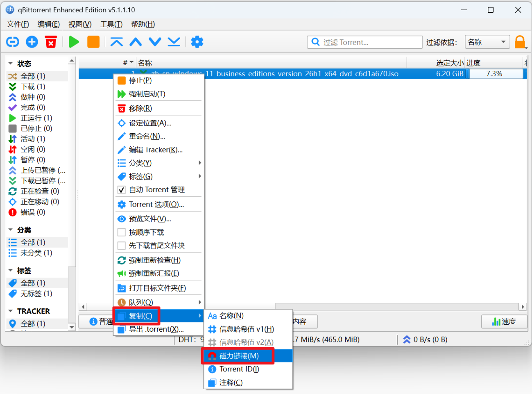The height and width of the screenshot is (394, 532).
Task: Click the 选定大小 column header
Action: tap(436, 63)
